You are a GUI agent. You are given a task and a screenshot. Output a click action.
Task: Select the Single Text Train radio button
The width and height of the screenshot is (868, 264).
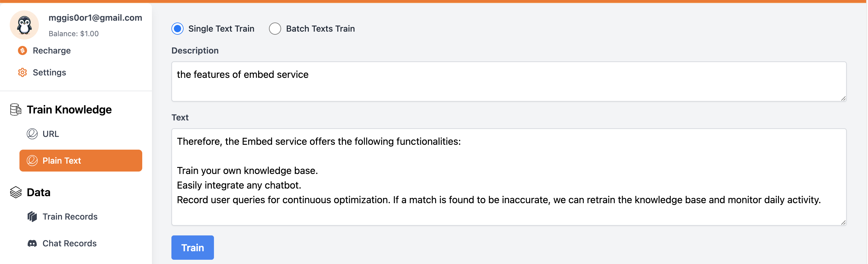pyautogui.click(x=177, y=29)
